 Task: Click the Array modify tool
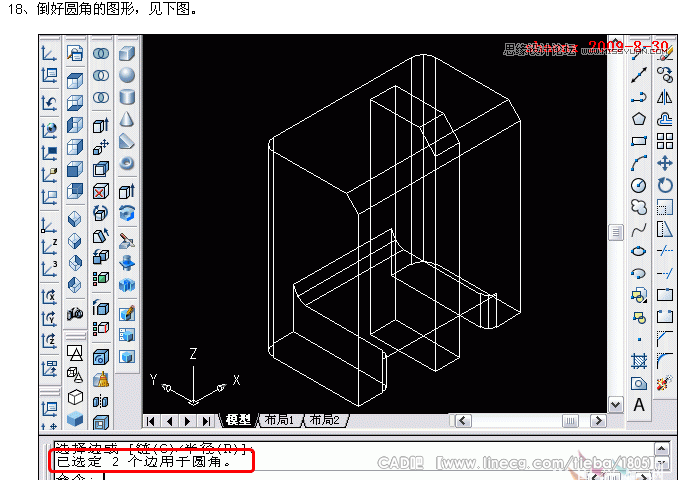pyautogui.click(x=665, y=141)
